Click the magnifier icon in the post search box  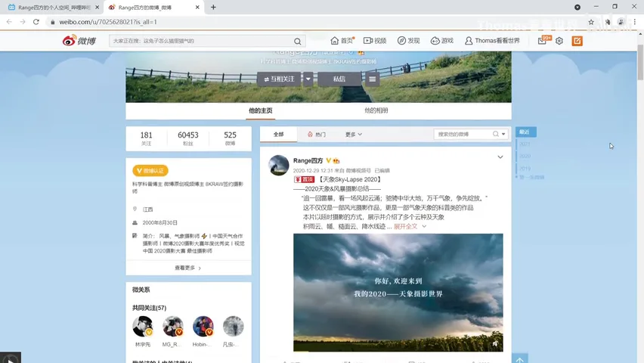pos(496,134)
